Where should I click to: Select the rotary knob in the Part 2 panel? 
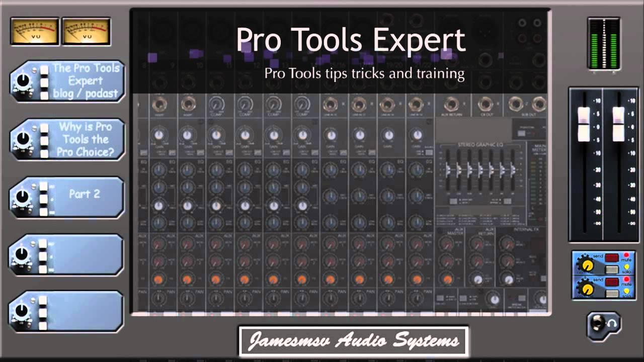22,197
